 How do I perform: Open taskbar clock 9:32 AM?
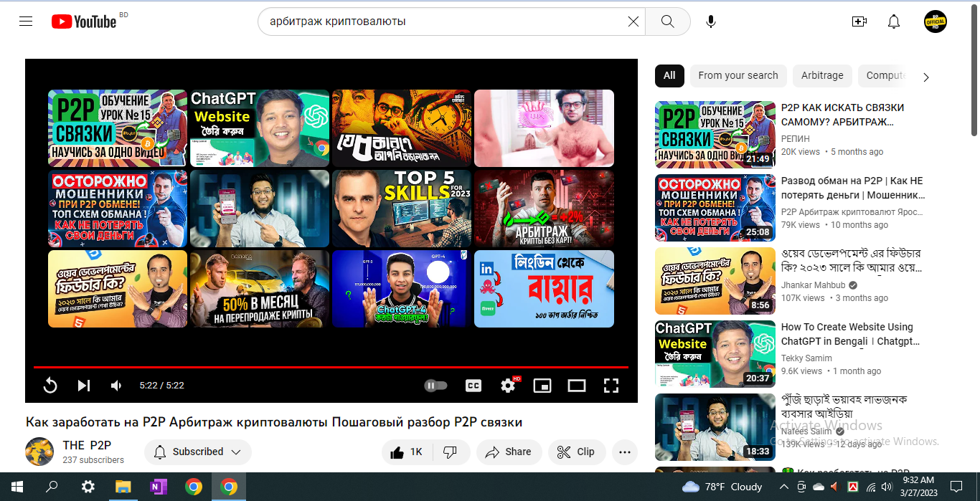pos(919,487)
